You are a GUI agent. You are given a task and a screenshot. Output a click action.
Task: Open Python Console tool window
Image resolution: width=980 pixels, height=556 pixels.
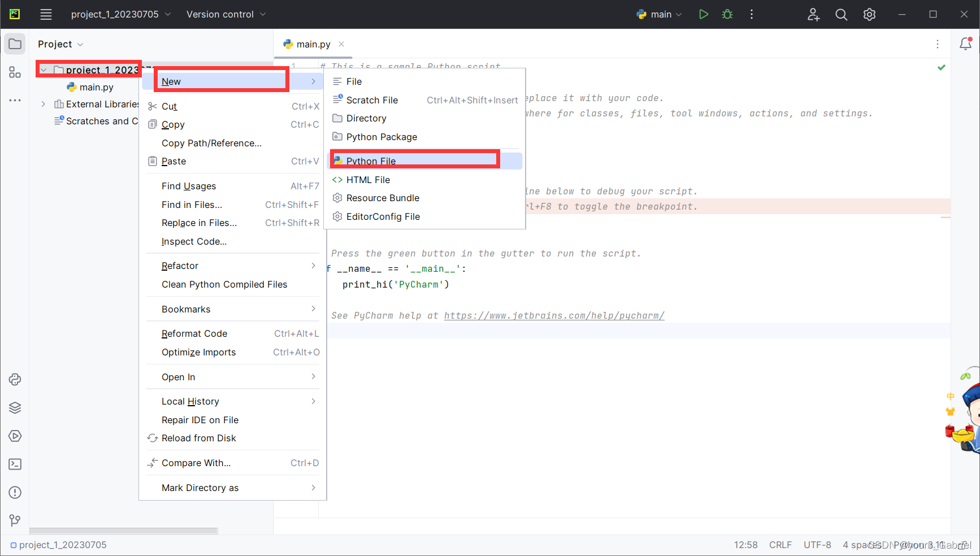(15, 379)
